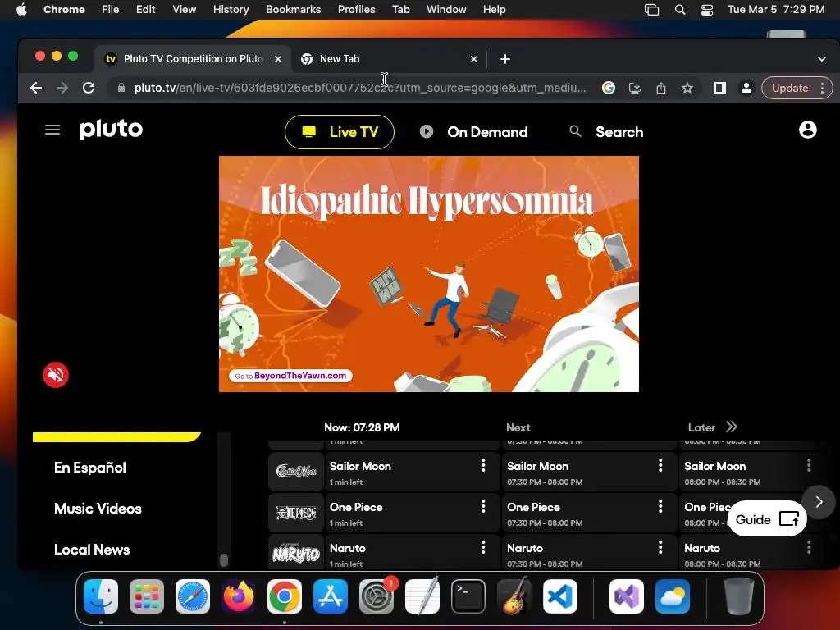Open options for Naruto airing now

coord(483,547)
